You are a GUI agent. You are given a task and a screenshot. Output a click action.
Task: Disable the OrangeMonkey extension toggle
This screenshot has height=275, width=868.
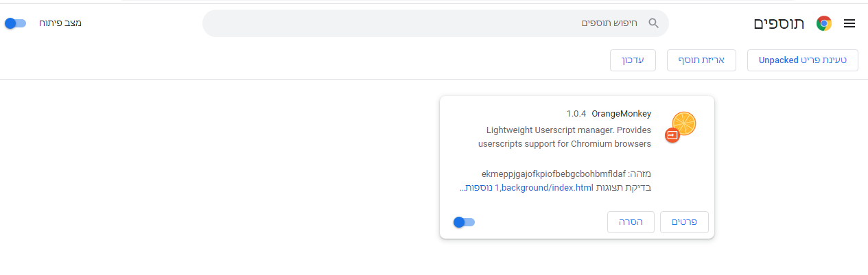pyautogui.click(x=465, y=222)
